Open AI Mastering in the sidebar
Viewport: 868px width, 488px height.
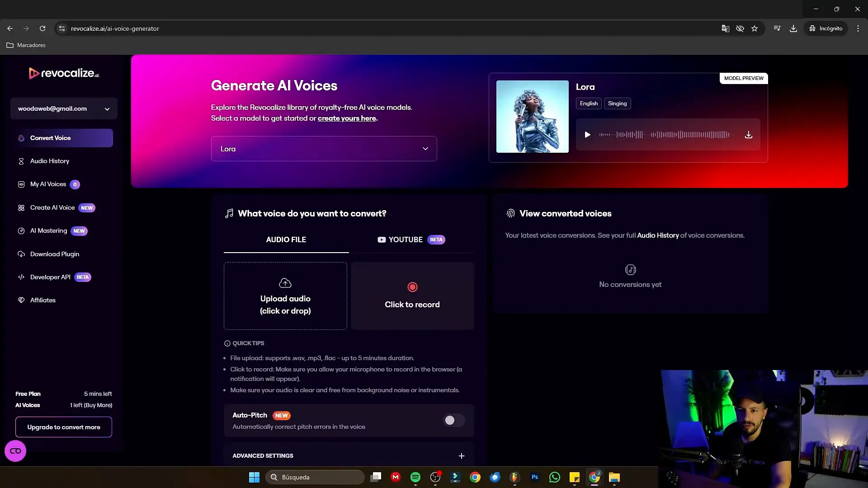click(x=49, y=230)
